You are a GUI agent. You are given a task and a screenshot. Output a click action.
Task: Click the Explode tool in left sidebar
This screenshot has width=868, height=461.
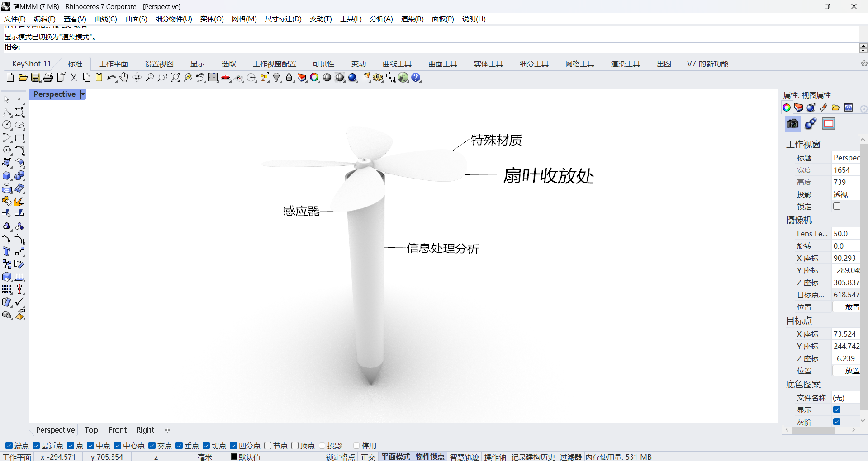click(x=19, y=201)
